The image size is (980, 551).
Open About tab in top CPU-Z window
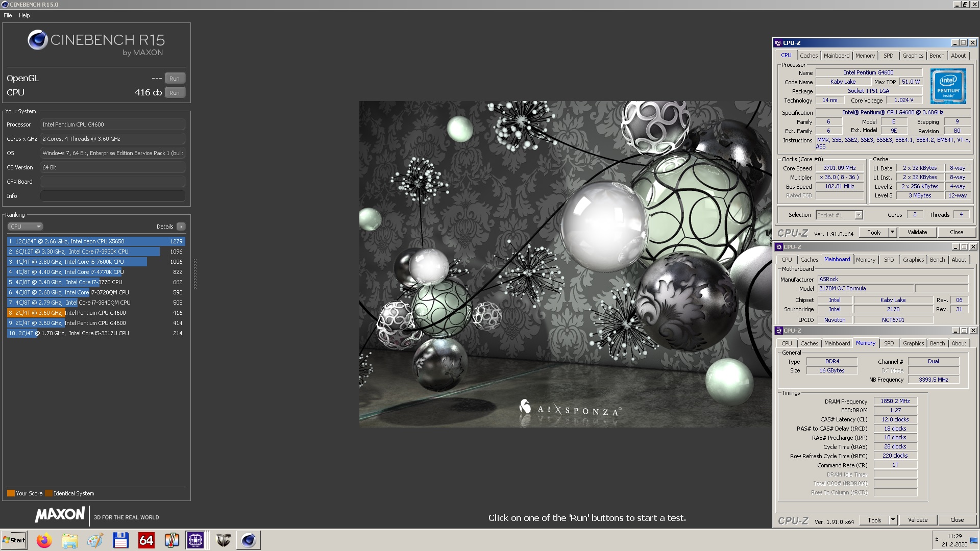pos(958,56)
